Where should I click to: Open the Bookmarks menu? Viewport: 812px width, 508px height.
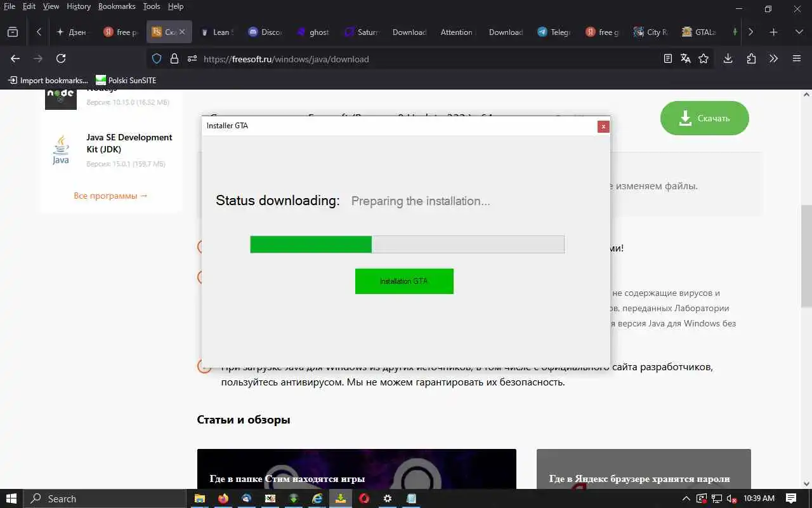pos(117,6)
